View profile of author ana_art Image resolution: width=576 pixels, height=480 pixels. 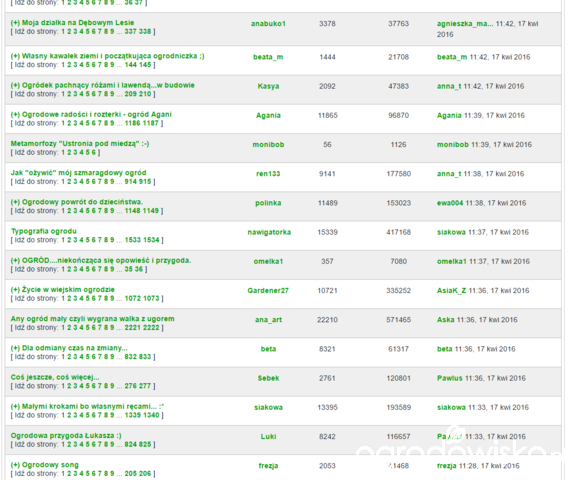[269, 320]
